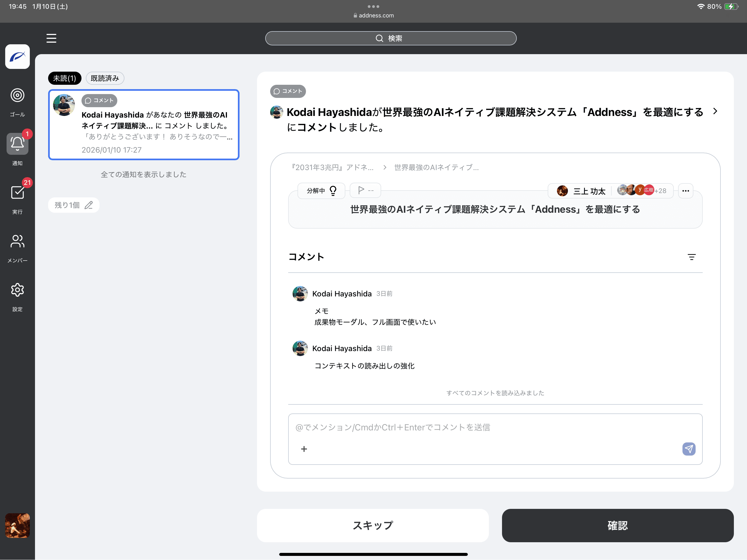This screenshot has width=747, height=560.
Task: Click the comment filter sort icon
Action: pyautogui.click(x=691, y=257)
